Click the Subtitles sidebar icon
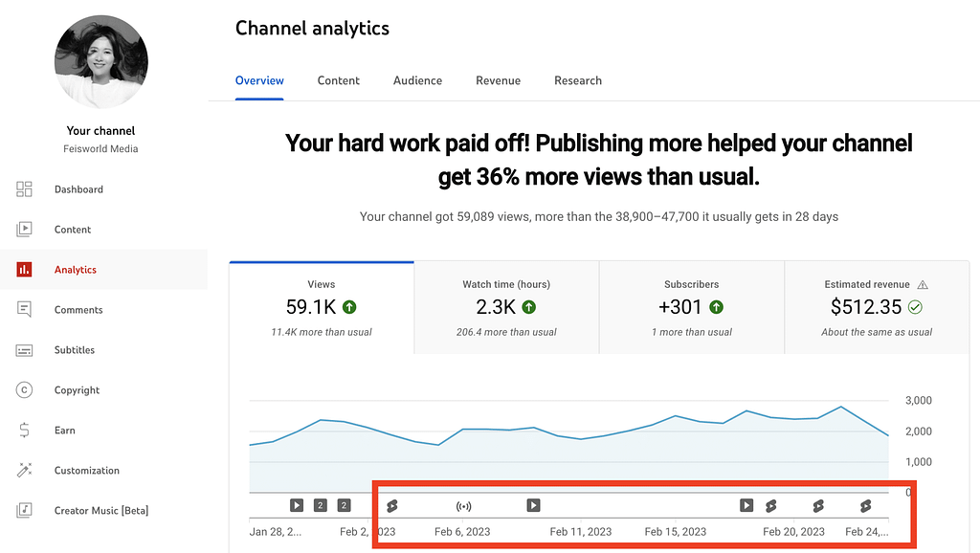The image size is (980, 553). click(x=25, y=350)
